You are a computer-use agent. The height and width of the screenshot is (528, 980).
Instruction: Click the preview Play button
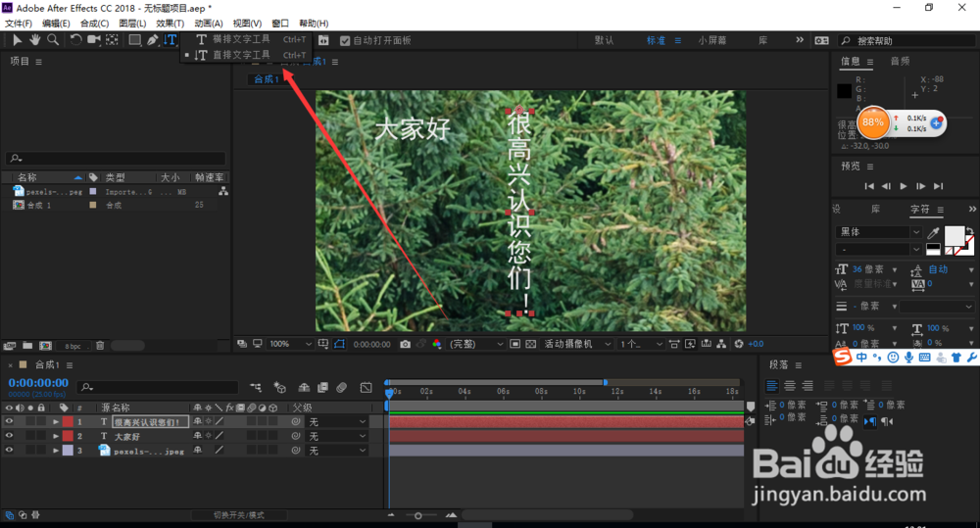point(904,186)
